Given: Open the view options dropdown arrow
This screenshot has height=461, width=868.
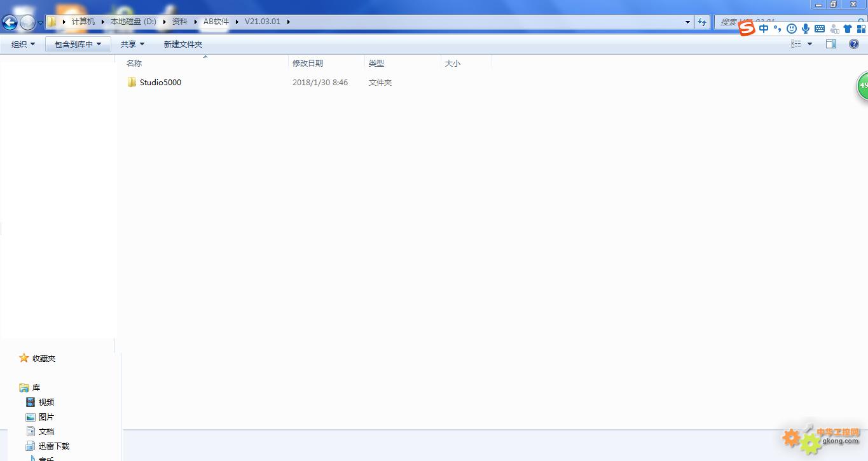Looking at the screenshot, I should (809, 44).
